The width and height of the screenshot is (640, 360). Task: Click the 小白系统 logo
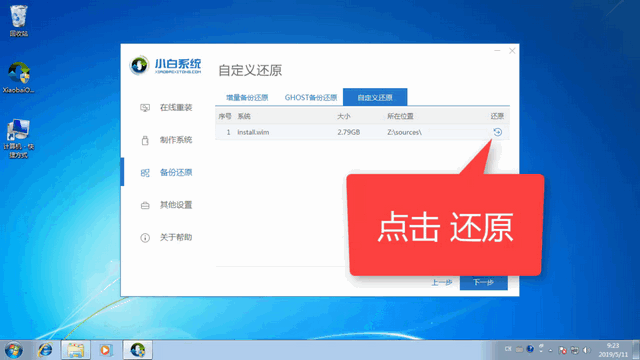click(165, 65)
